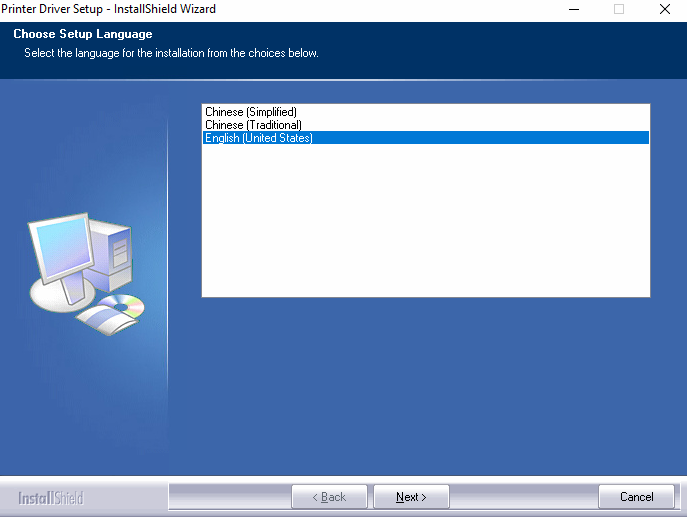
Task: Click the Next button
Action: 411,497
